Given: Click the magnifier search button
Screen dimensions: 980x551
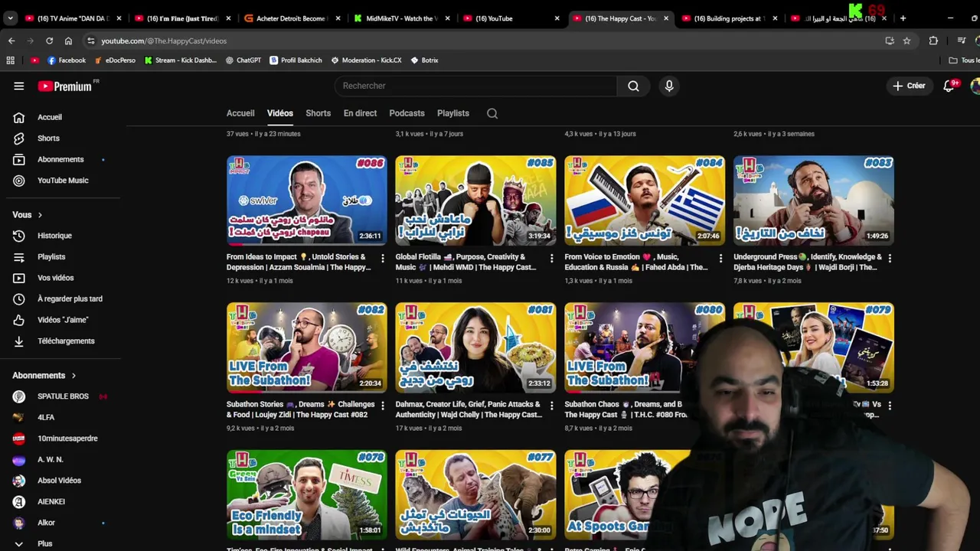Looking at the screenshot, I should (x=633, y=86).
